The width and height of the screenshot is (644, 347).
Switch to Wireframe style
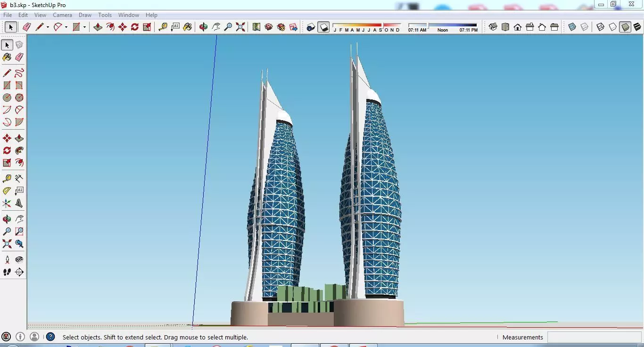click(x=600, y=27)
